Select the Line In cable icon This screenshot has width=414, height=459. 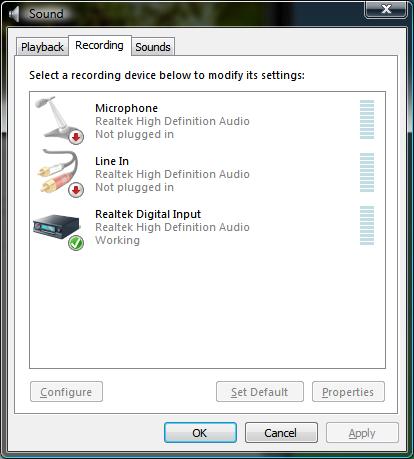60,173
